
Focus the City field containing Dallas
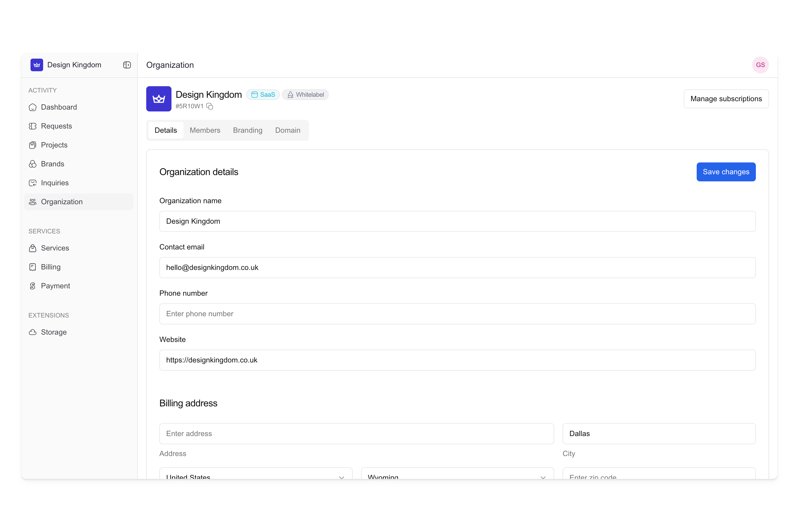(x=659, y=434)
